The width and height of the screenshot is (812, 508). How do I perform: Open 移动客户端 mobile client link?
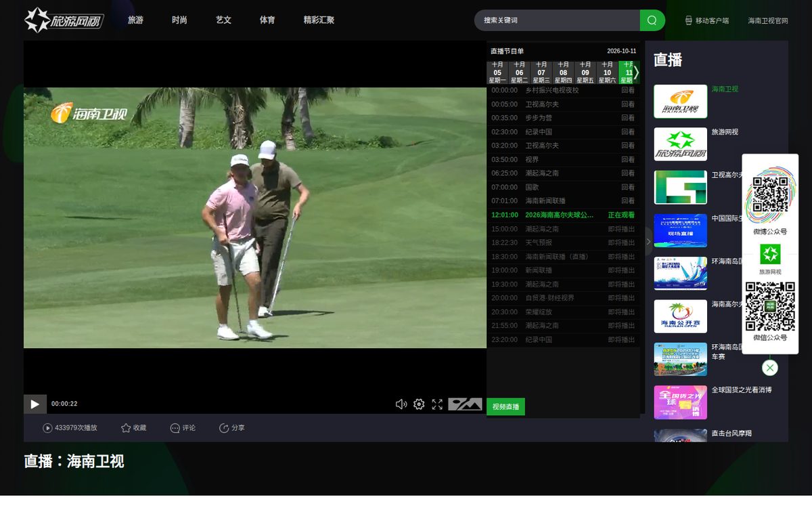click(x=707, y=21)
